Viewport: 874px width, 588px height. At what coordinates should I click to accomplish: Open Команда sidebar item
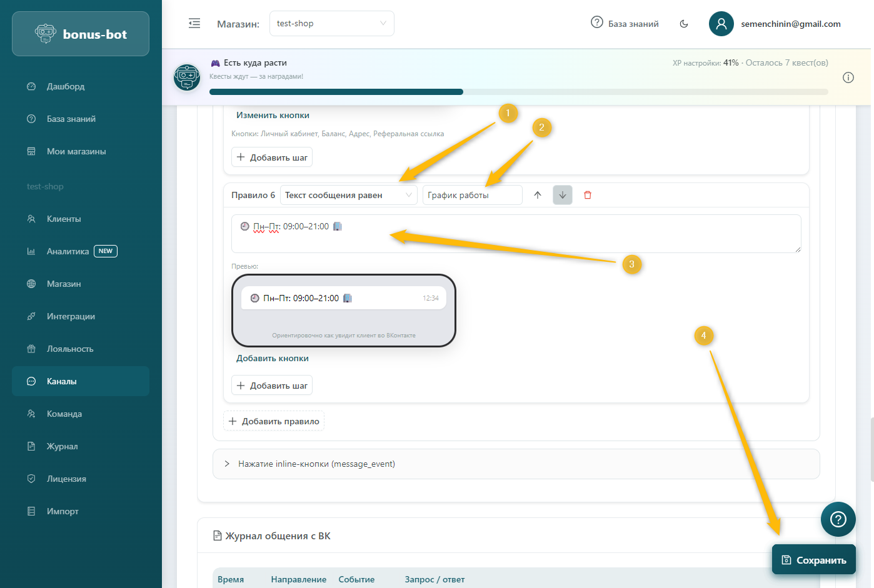tap(81, 414)
